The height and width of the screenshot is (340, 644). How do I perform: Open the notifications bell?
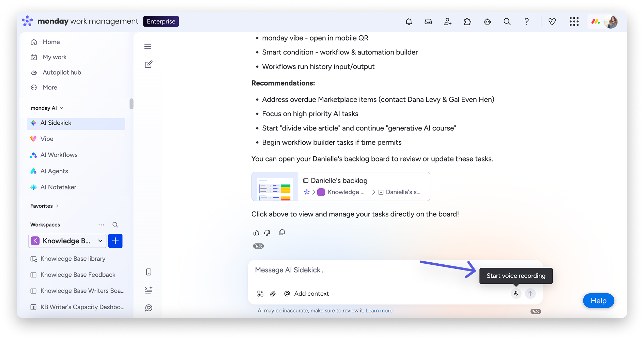click(409, 22)
